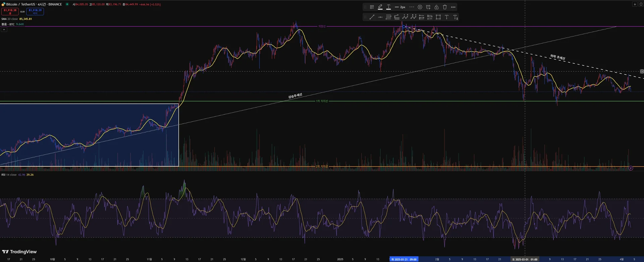Click the Bitcoin / TetherUS symbol title
Image resolution: width=644 pixels, height=262 pixels.
tap(34, 4)
